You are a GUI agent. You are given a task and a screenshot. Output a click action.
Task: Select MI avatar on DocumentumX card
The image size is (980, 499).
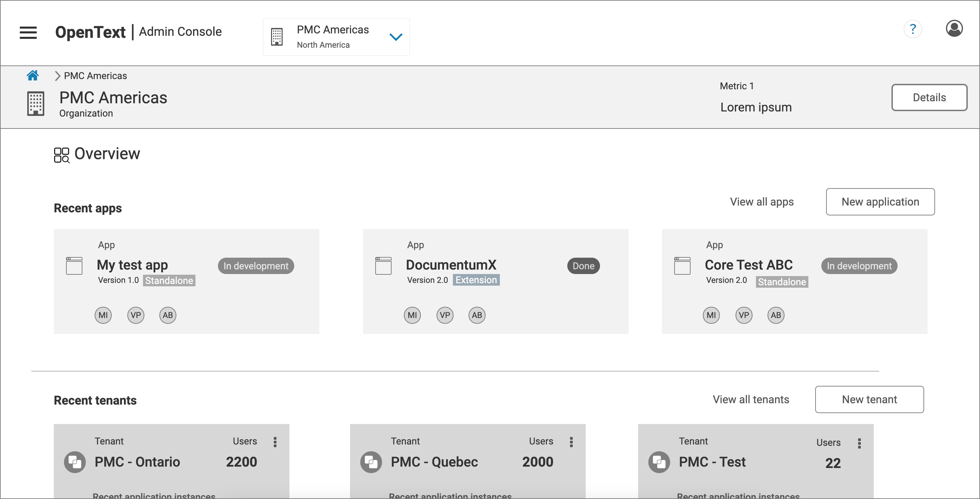coord(412,315)
